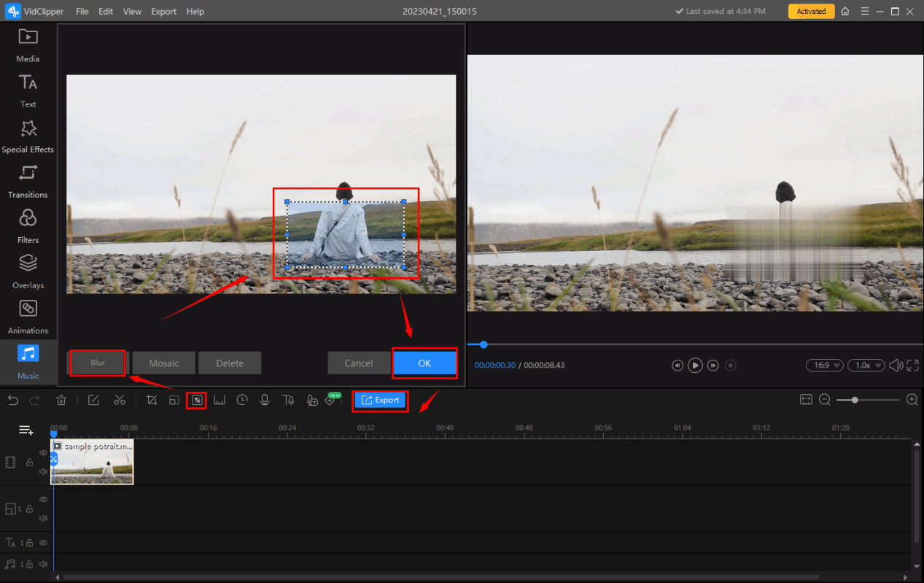
Task: Click the Mosaic button in dialog
Action: 164,363
